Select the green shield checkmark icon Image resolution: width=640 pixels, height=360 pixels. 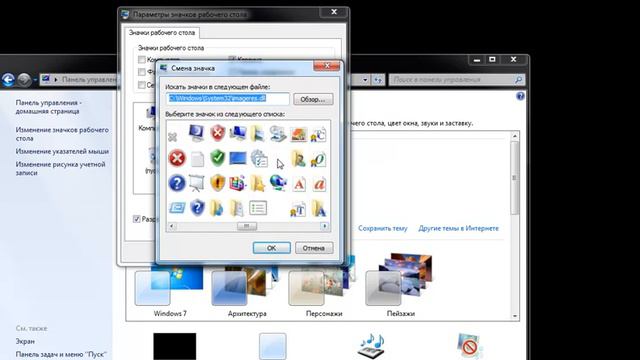tap(218, 158)
